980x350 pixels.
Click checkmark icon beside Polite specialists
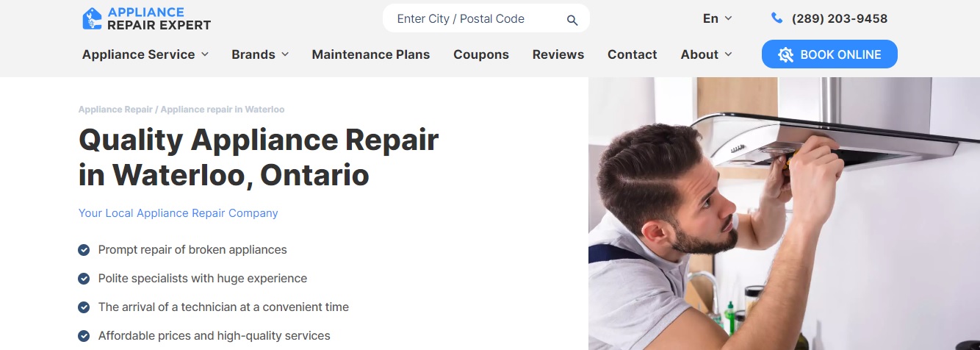[x=84, y=279]
